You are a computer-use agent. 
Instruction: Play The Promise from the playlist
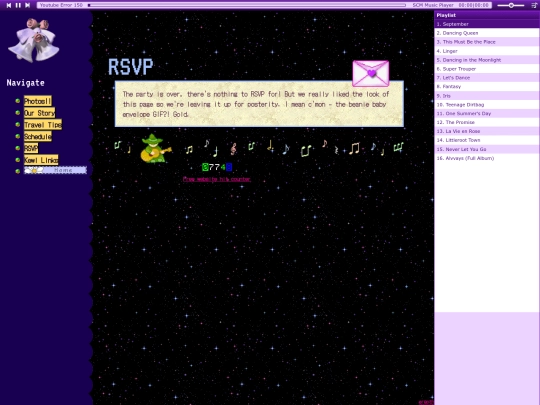click(x=487, y=122)
